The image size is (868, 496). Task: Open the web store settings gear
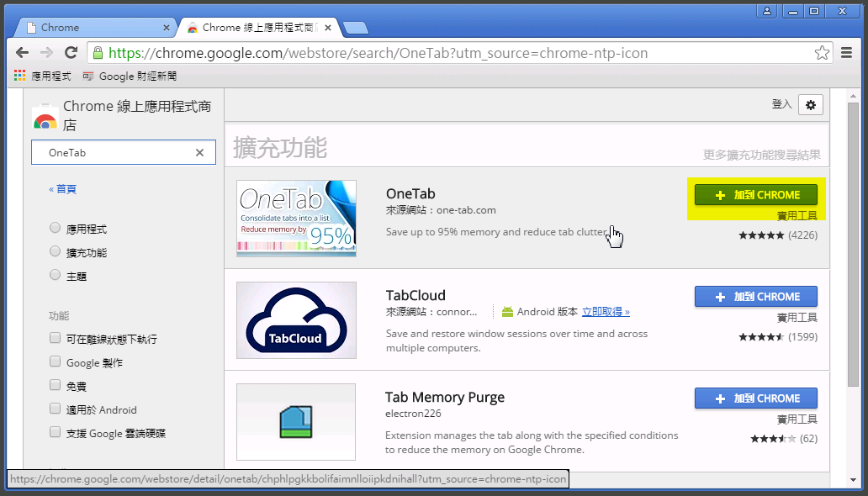pos(811,104)
